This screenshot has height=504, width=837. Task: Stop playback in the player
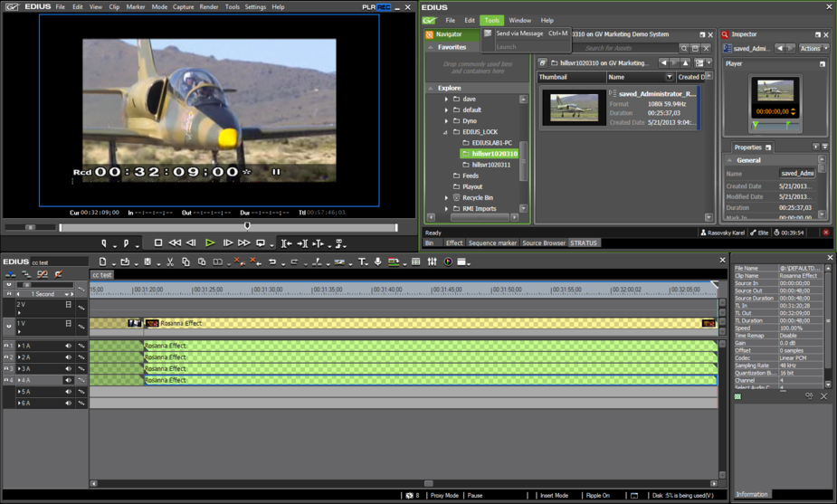click(158, 242)
